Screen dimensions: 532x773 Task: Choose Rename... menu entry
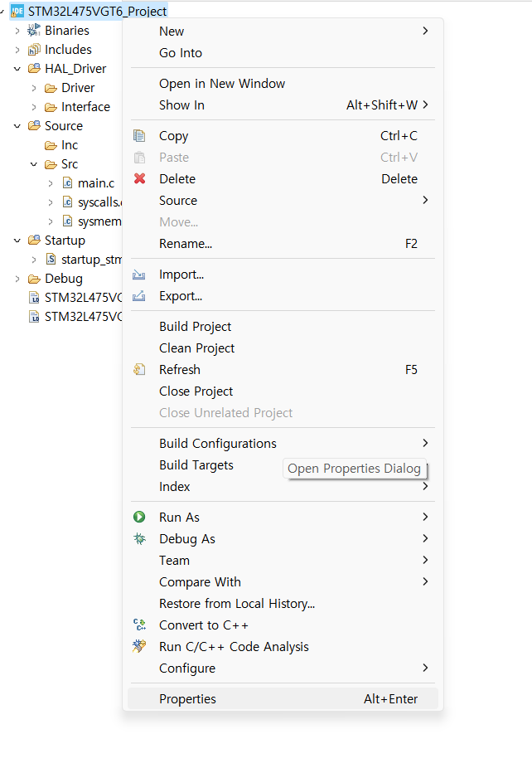click(x=283, y=244)
